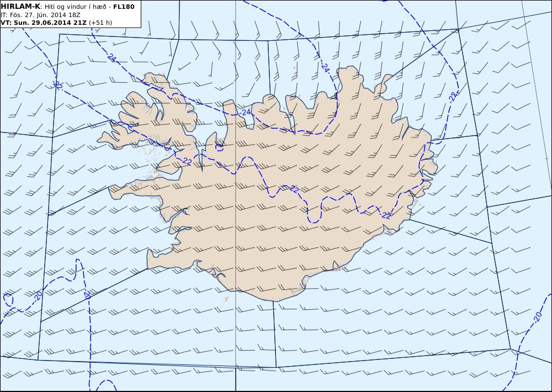Viewport: 552px width, 392px height.
Task: Click the HIRLAM-K model name in the header
Action: (x=20, y=7)
